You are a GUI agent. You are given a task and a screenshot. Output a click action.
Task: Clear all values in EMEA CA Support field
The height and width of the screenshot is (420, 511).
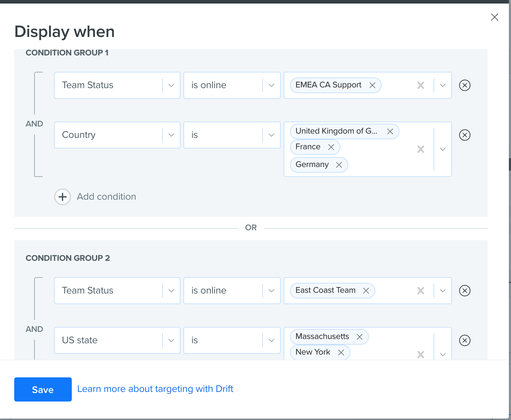click(421, 85)
